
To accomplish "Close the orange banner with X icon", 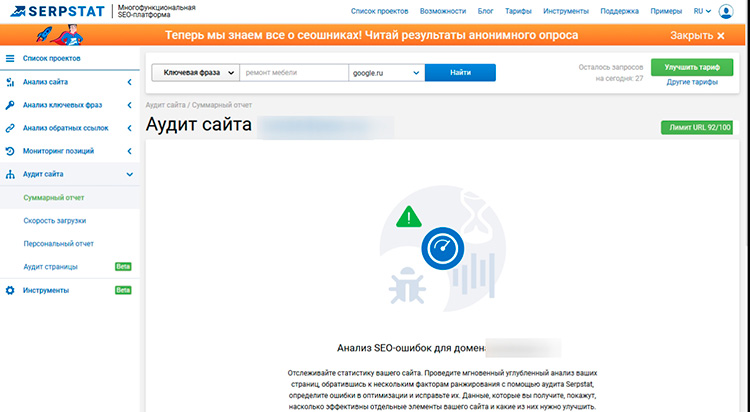I will [x=721, y=36].
